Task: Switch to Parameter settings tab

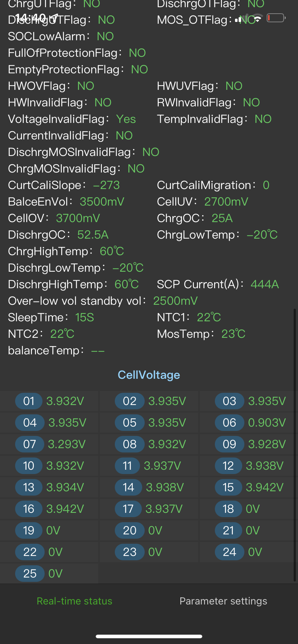Action: pos(223,601)
